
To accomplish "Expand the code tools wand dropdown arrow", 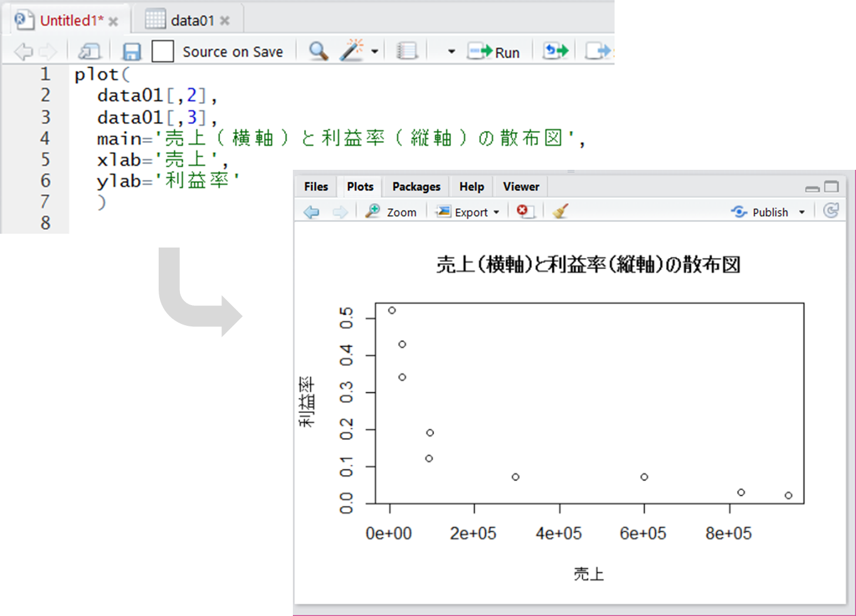I will [x=375, y=51].
